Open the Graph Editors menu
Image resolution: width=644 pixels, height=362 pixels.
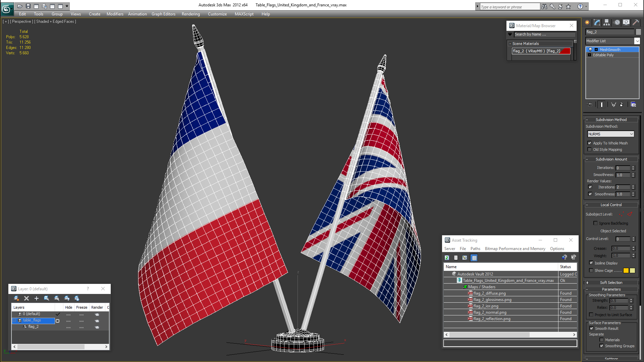163,14
